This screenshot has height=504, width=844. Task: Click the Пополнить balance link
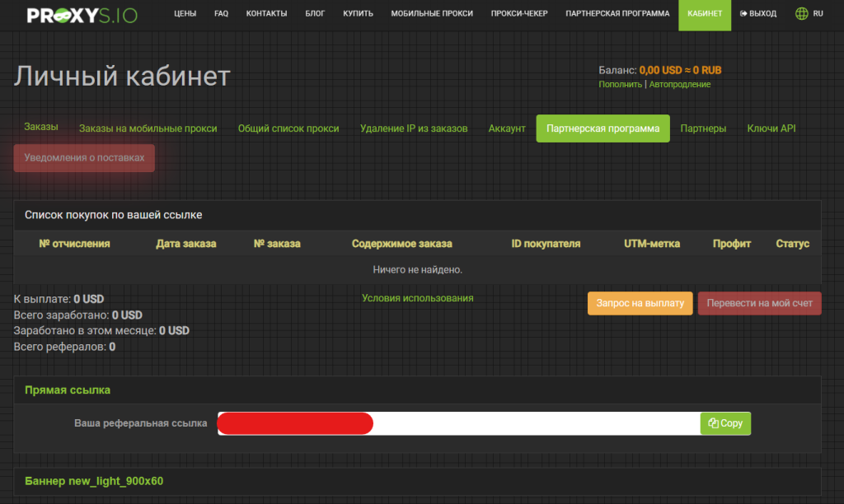click(620, 84)
